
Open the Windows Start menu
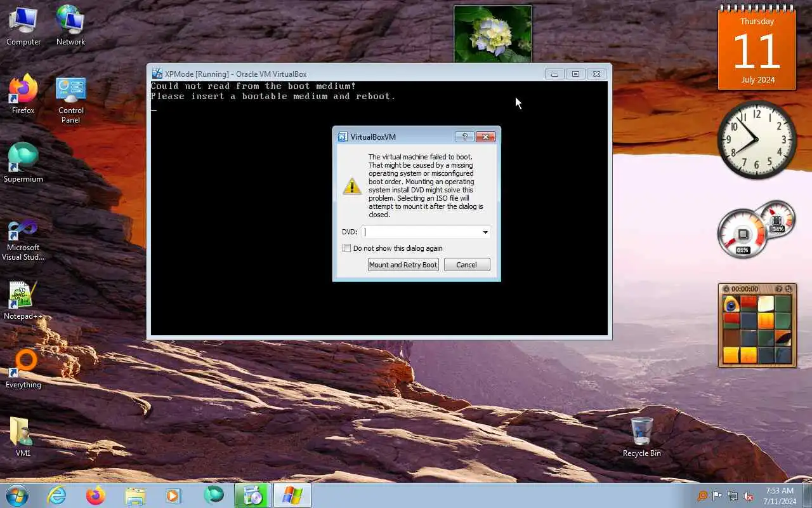click(x=16, y=495)
